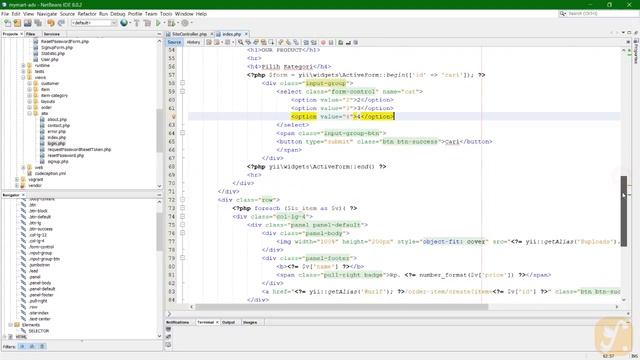Switch to the Notifications tab
This screenshot has width=640, height=360.
tap(178, 322)
